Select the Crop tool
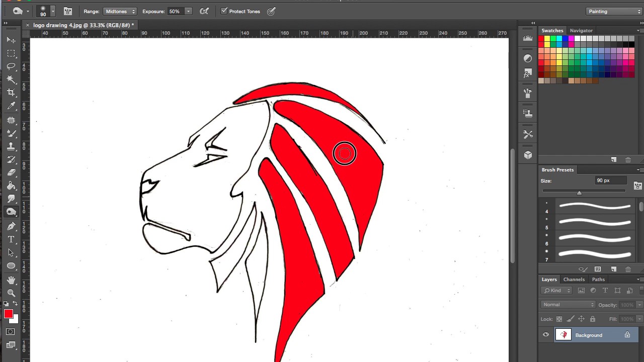The width and height of the screenshot is (644, 362). pyautogui.click(x=11, y=92)
